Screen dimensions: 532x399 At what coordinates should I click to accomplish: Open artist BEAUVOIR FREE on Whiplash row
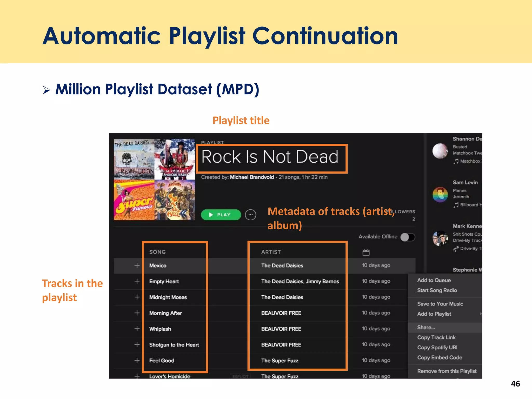point(281,329)
